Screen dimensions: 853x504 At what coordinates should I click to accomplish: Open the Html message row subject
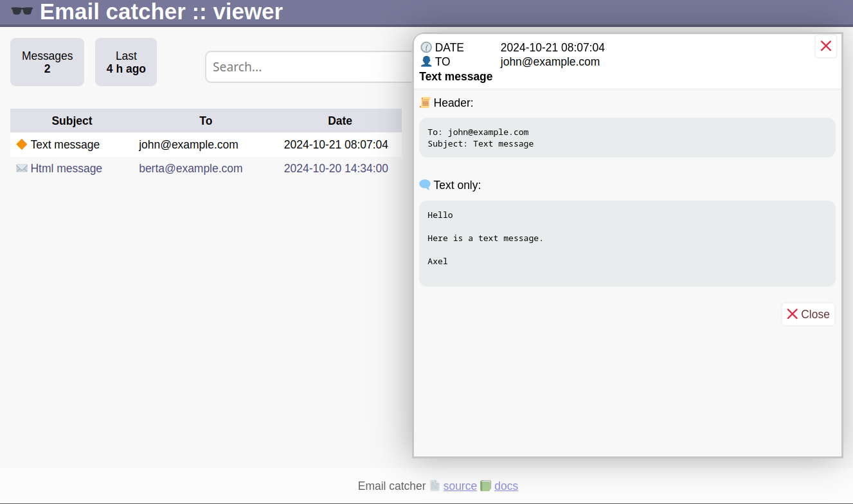tap(66, 168)
